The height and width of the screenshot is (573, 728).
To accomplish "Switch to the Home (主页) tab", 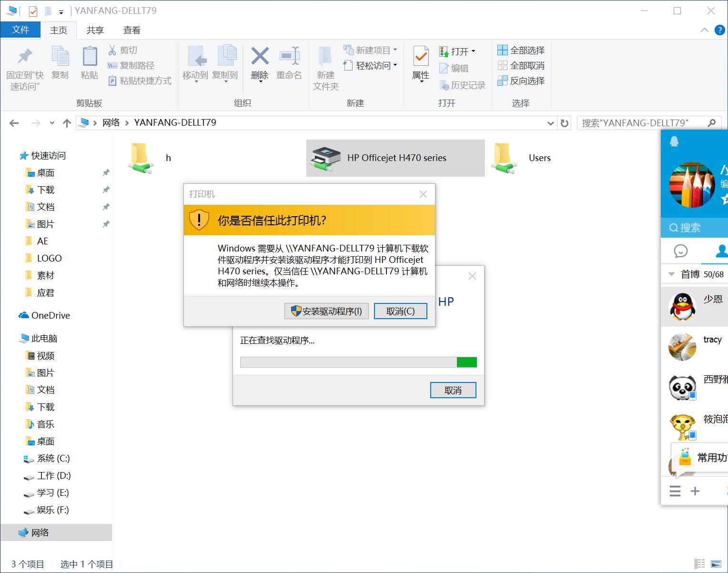I will (x=59, y=30).
